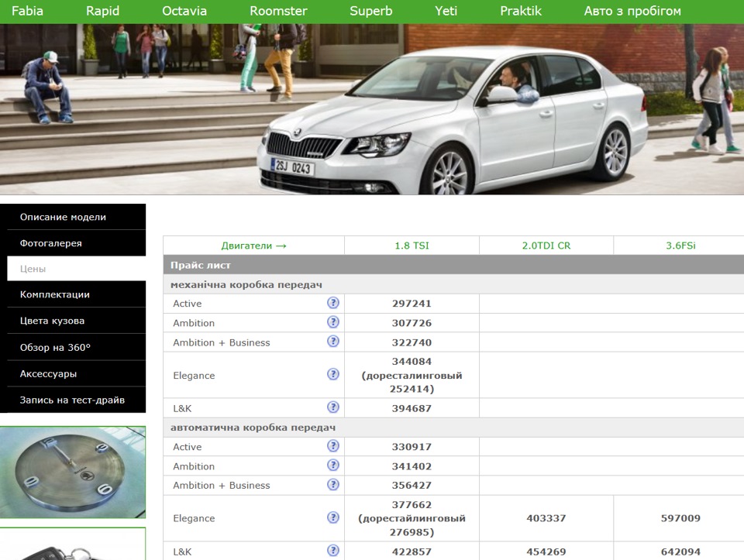Open help icon for manual L&K trim
Viewport: 744px width, 560px height.
click(333, 407)
